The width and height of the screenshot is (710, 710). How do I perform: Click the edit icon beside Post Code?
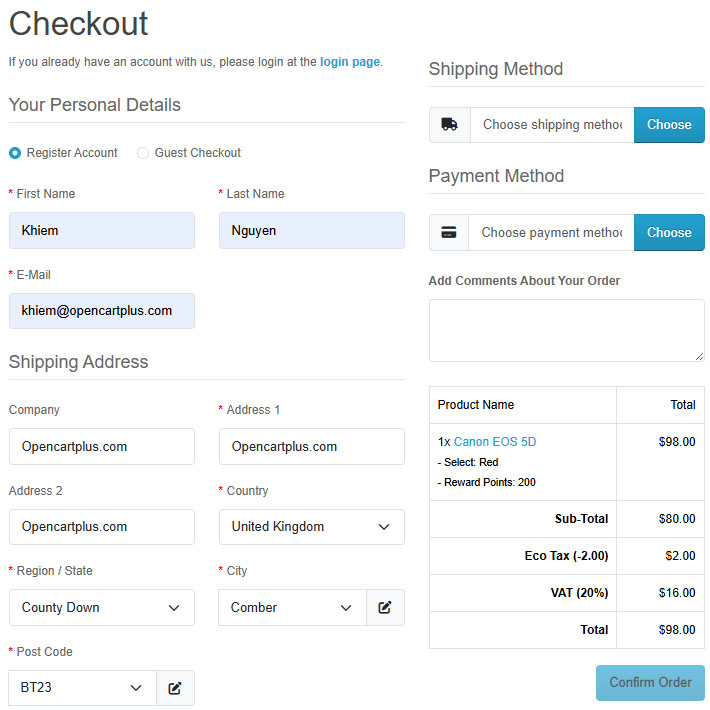click(x=175, y=688)
